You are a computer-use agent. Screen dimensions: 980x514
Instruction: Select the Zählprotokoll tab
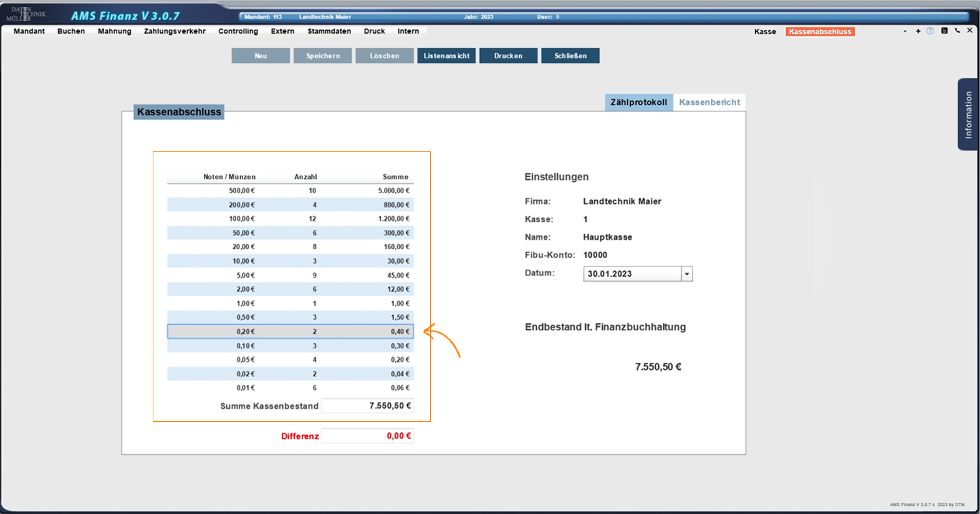coord(638,102)
